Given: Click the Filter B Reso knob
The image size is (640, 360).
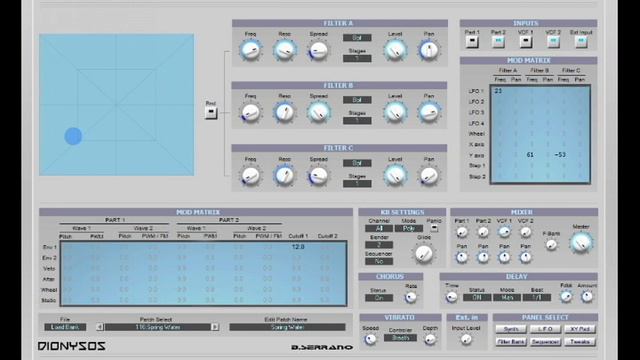Looking at the screenshot, I should coord(284,113).
